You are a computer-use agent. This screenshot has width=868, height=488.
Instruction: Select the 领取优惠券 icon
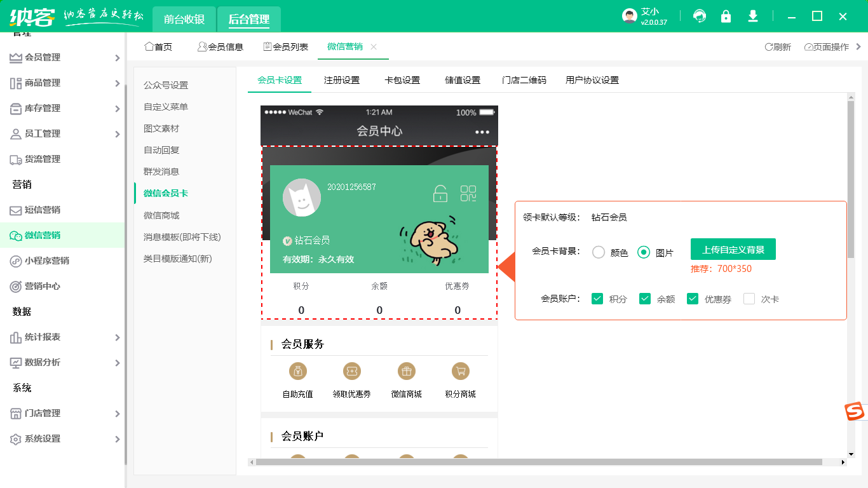(x=352, y=372)
